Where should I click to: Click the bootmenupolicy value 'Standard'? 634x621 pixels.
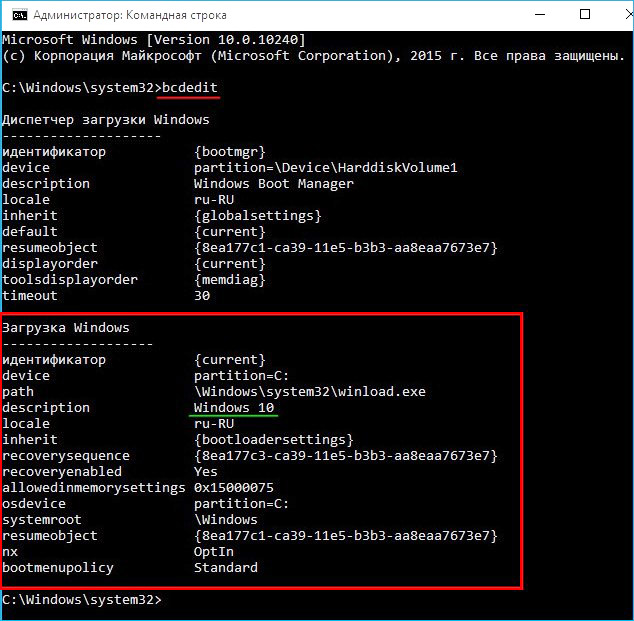[x=226, y=568]
